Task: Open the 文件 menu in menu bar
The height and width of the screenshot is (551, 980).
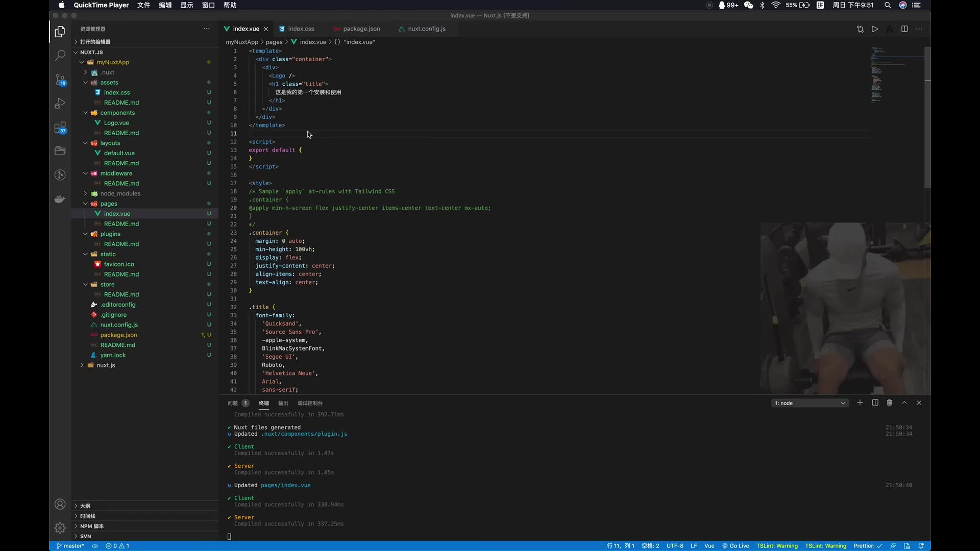Action: 143,5
